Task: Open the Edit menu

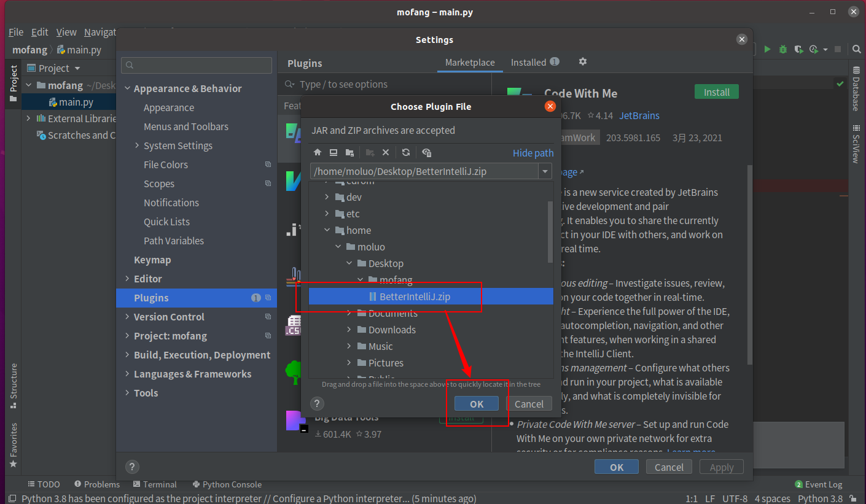Action: [40, 32]
